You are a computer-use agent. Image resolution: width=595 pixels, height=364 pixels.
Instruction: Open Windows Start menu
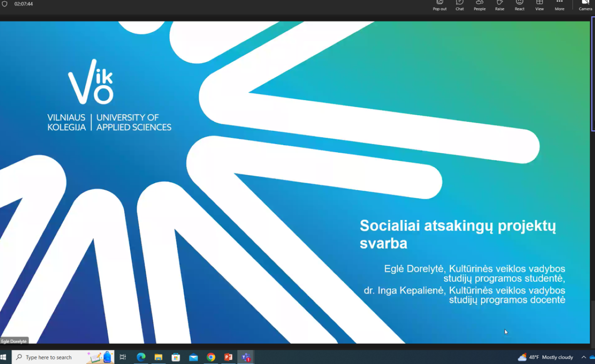5,357
